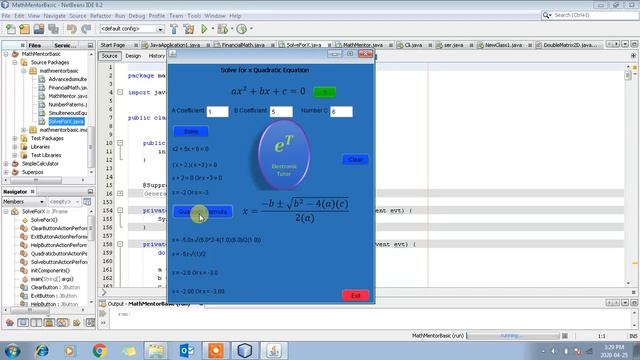The height and width of the screenshot is (360, 640).
Task: Switch to the FinancialMath.java tab
Action: click(243, 45)
